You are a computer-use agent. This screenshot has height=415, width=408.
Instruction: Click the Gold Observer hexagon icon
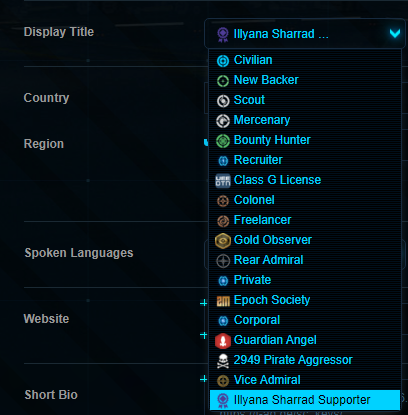click(223, 241)
